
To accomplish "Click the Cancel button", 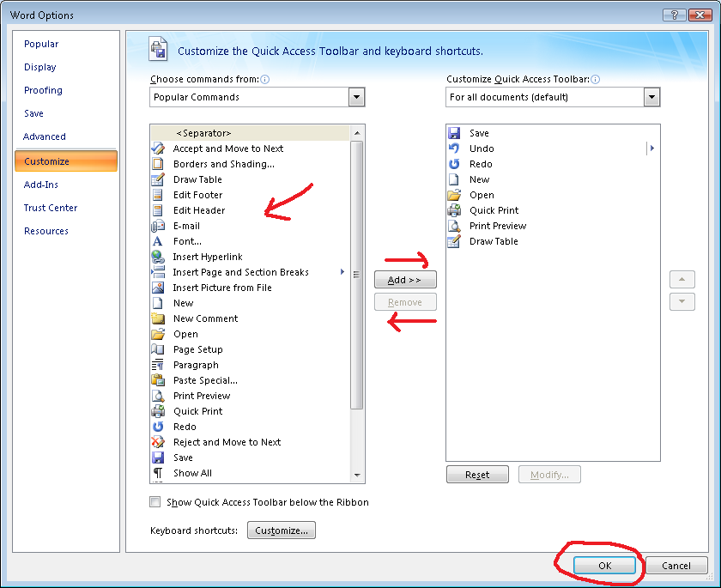I will [676, 566].
